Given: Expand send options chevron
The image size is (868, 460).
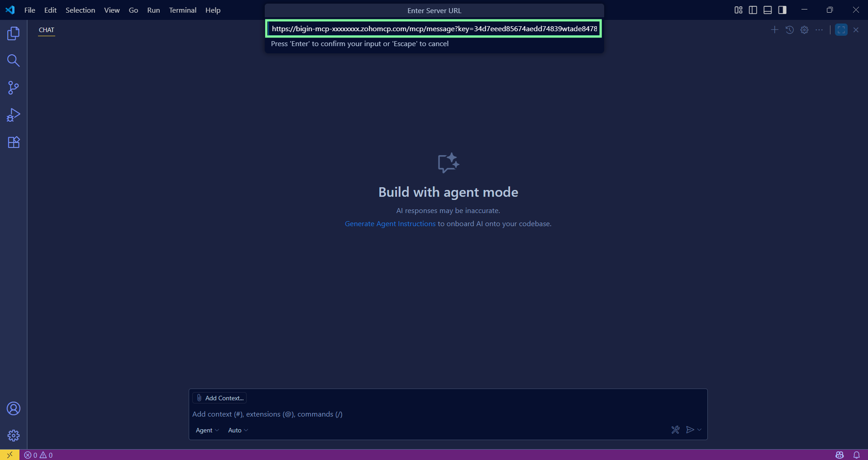Looking at the screenshot, I should coord(700,430).
